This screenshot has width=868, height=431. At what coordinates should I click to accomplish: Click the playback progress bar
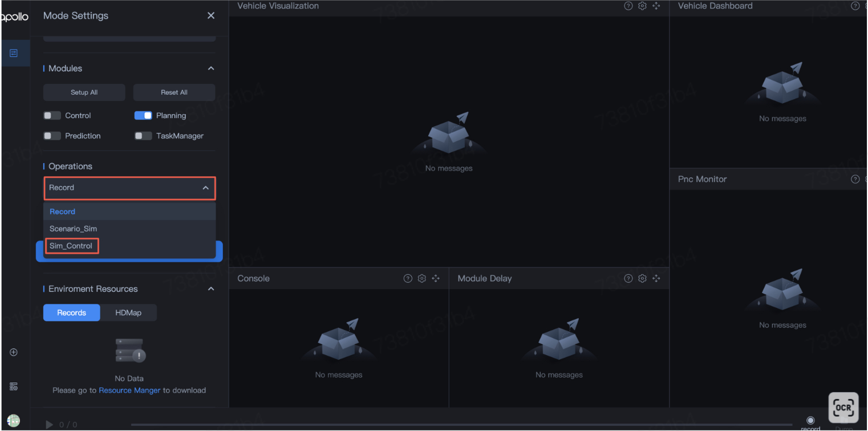[456, 425]
